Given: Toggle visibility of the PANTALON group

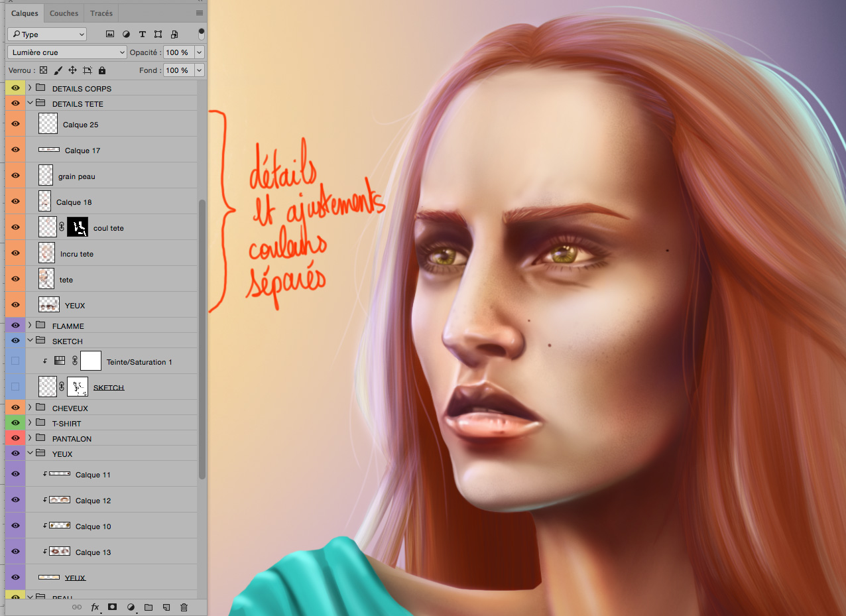Looking at the screenshot, I should point(15,438).
